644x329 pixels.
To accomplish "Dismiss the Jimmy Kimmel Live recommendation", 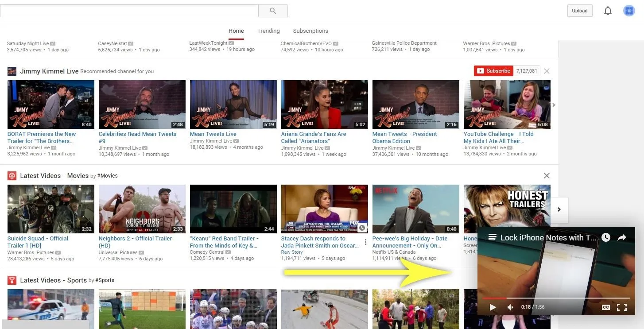I will tap(547, 71).
